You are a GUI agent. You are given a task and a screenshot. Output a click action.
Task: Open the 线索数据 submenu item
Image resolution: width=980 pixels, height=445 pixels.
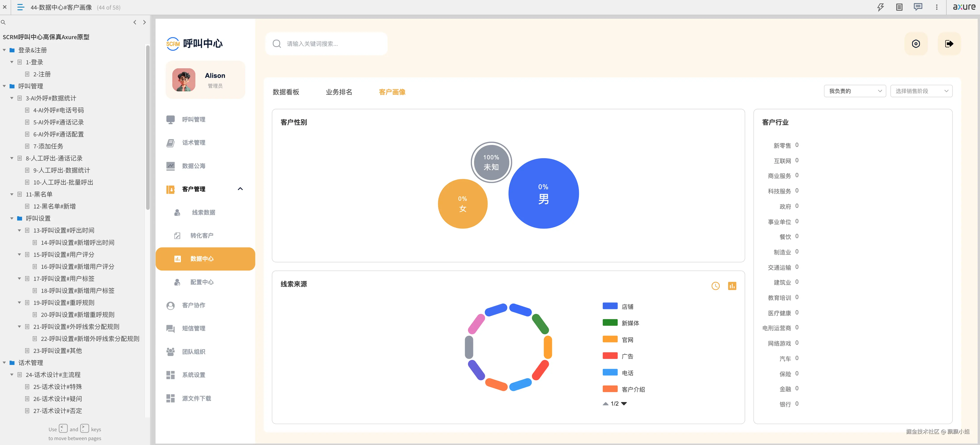coord(203,212)
